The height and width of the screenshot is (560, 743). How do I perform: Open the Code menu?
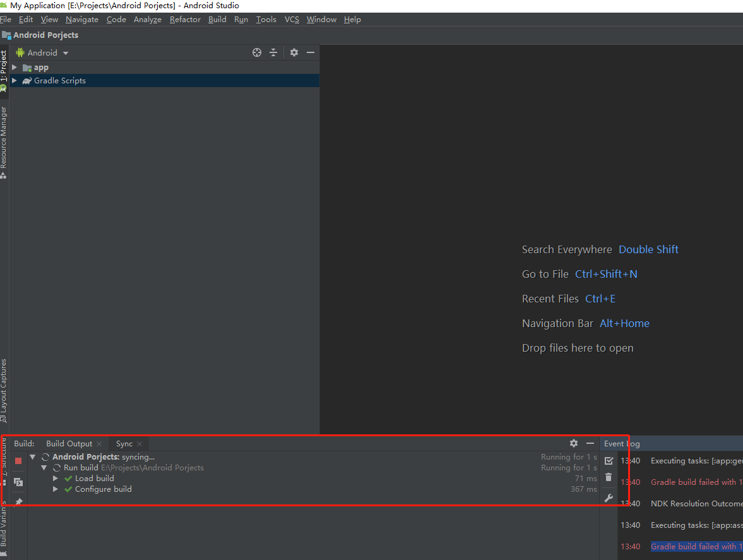point(116,20)
